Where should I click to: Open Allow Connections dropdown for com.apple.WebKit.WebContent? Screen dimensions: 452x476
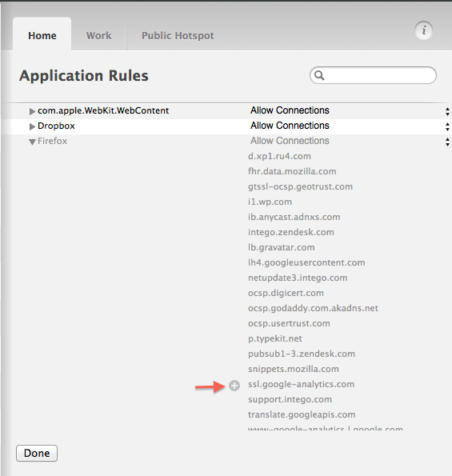[x=447, y=111]
